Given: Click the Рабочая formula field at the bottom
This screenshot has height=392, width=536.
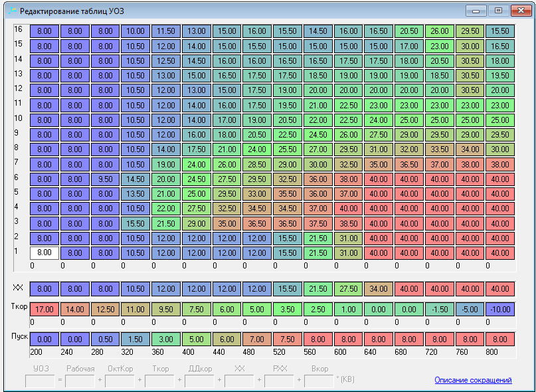Looking at the screenshot, I should coord(80,381).
